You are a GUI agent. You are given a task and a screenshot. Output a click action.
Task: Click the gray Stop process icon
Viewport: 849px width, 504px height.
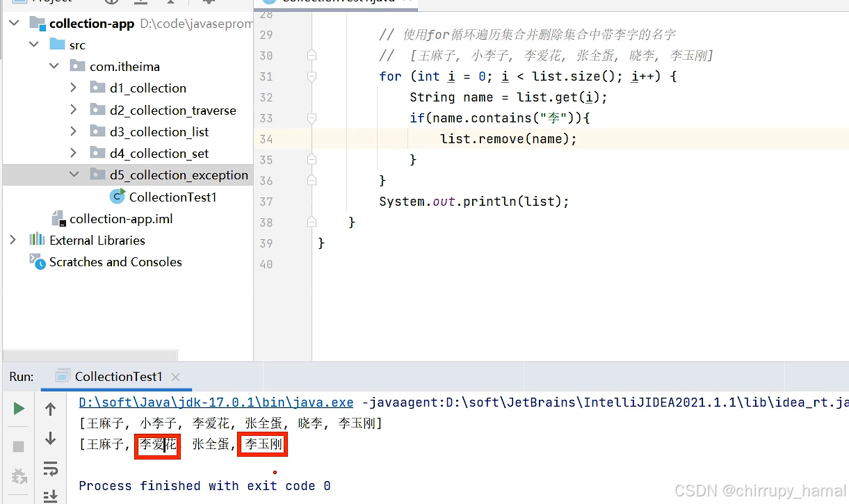19,446
